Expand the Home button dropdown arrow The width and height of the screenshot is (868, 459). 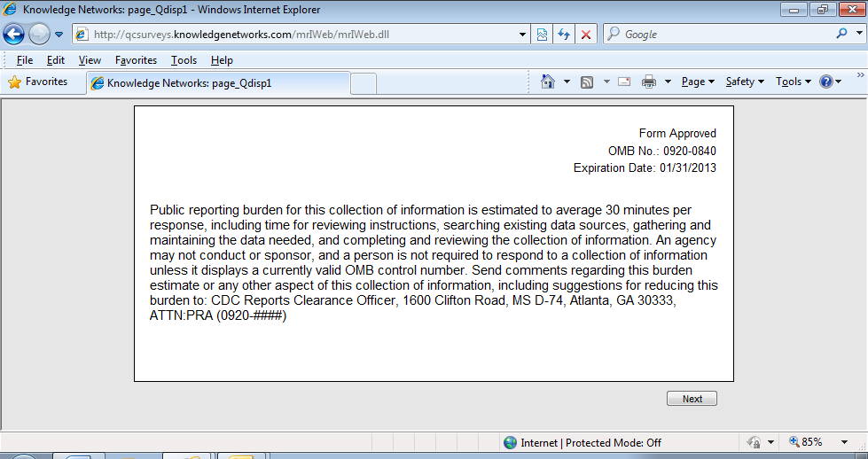click(x=567, y=82)
